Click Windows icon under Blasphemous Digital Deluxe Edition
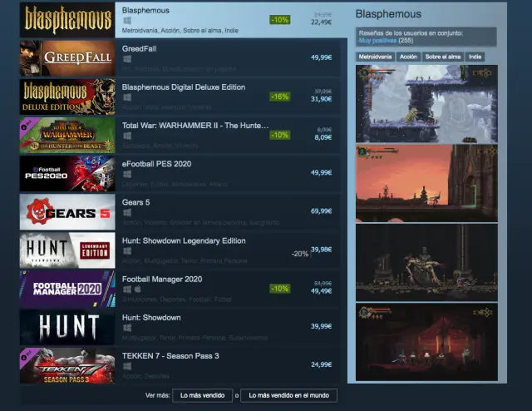Image resolution: width=532 pixels, height=411 pixels. point(127,97)
